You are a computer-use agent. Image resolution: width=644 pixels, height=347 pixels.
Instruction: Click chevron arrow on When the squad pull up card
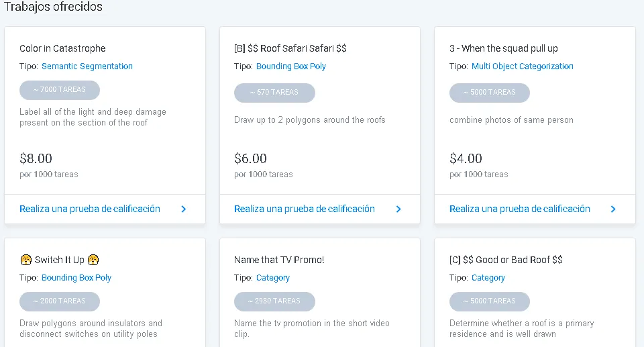[613, 209]
